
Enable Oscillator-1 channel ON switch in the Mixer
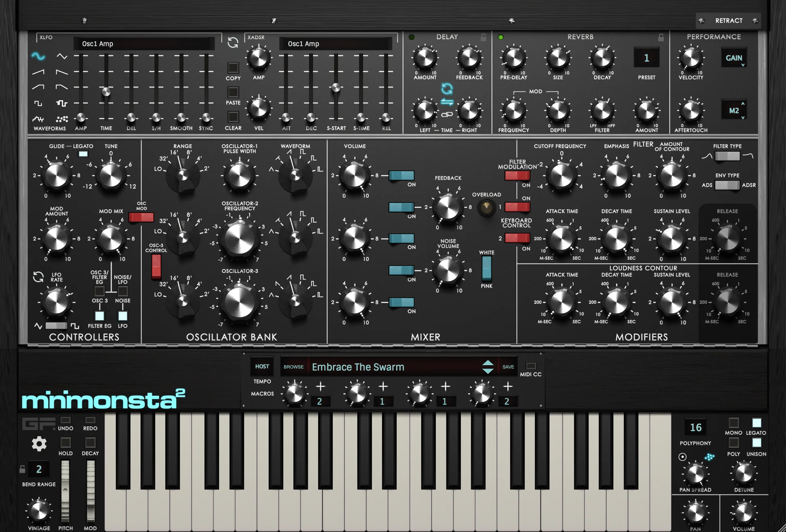coord(401,175)
